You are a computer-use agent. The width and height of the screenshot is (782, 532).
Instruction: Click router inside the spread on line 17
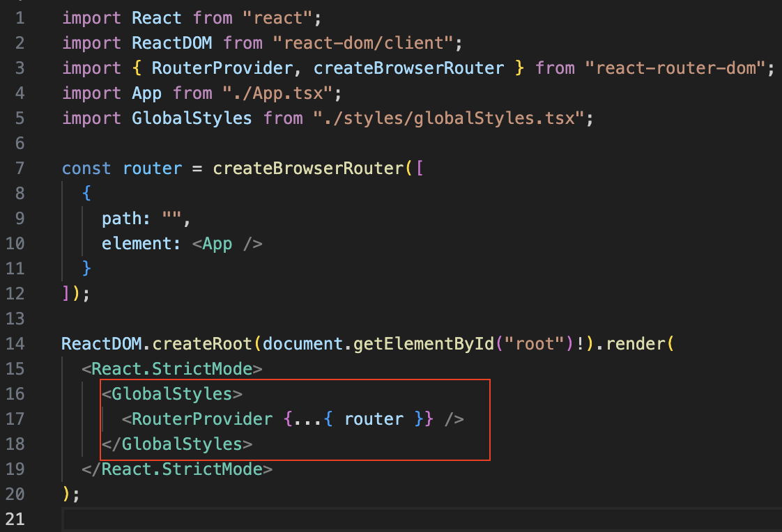[374, 419]
